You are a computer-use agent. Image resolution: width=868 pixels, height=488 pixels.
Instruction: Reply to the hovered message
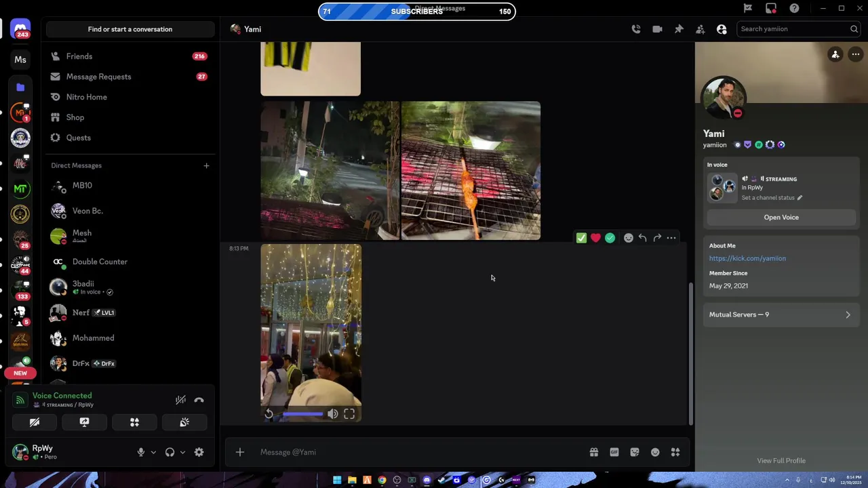pos(643,238)
